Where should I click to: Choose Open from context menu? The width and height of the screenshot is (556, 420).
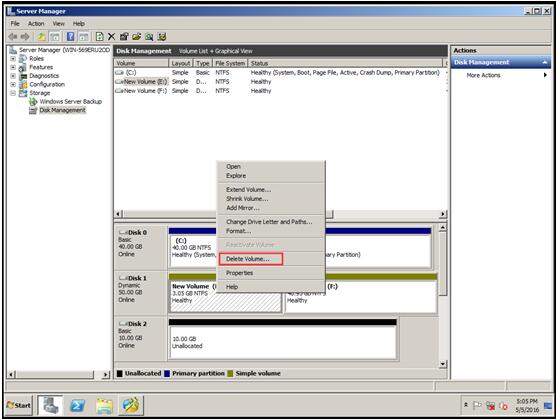pyautogui.click(x=271, y=166)
